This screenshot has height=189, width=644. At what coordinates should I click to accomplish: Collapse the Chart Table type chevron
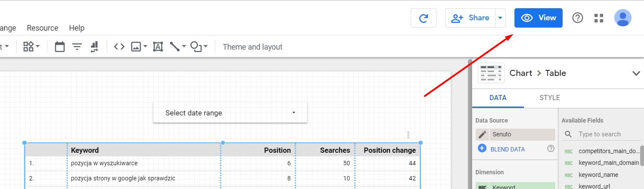pyautogui.click(x=636, y=73)
